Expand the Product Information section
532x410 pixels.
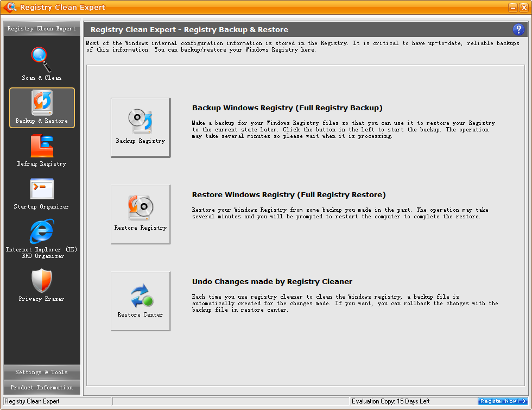(42, 387)
